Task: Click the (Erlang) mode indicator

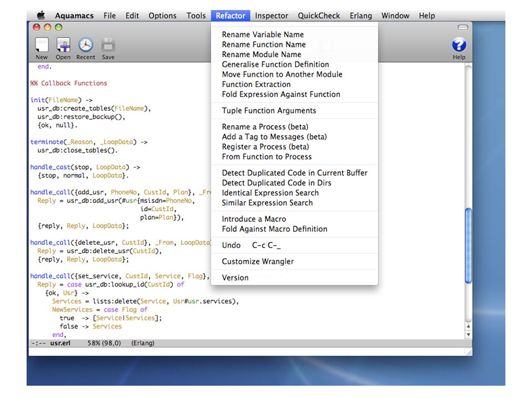Action: point(143,343)
